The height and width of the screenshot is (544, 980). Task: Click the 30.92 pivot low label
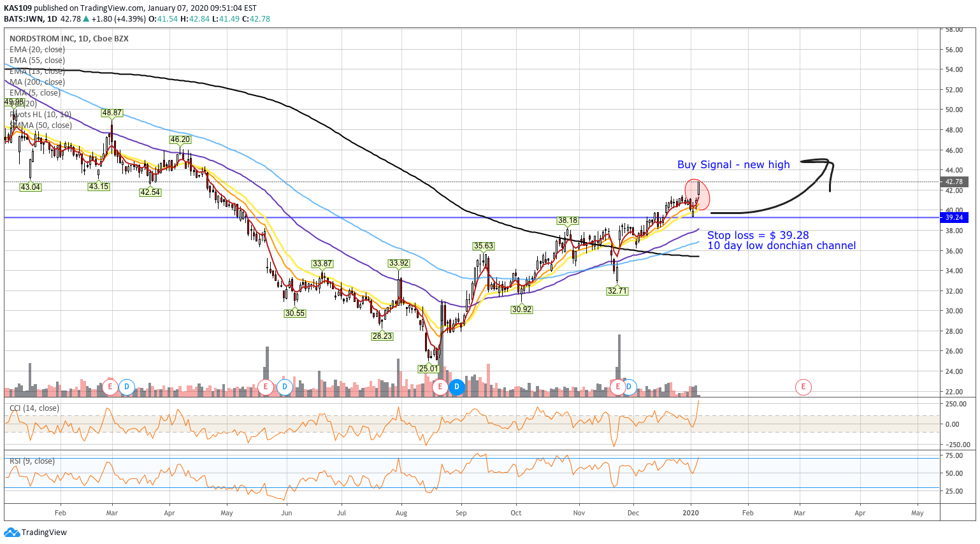pos(522,310)
